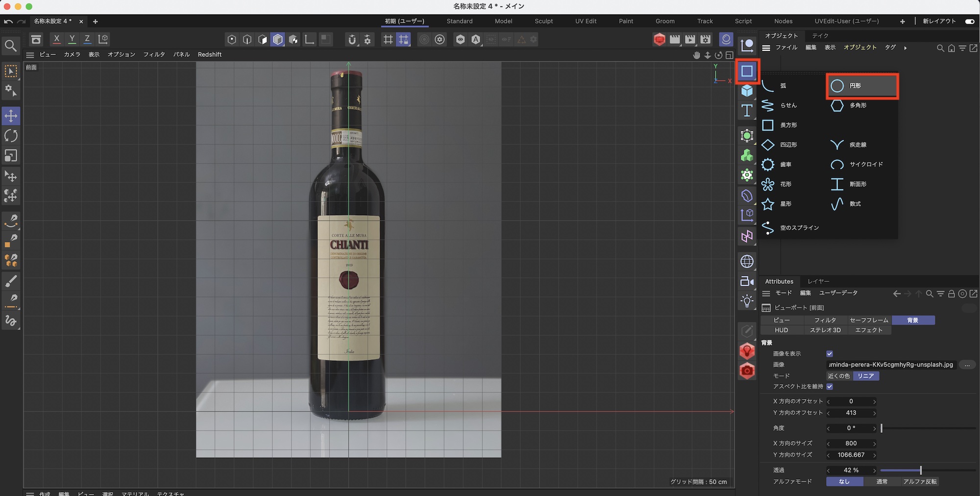This screenshot has width=980, height=496.
Task: Expand the overflow arrow after タグ menu
Action: click(905, 48)
